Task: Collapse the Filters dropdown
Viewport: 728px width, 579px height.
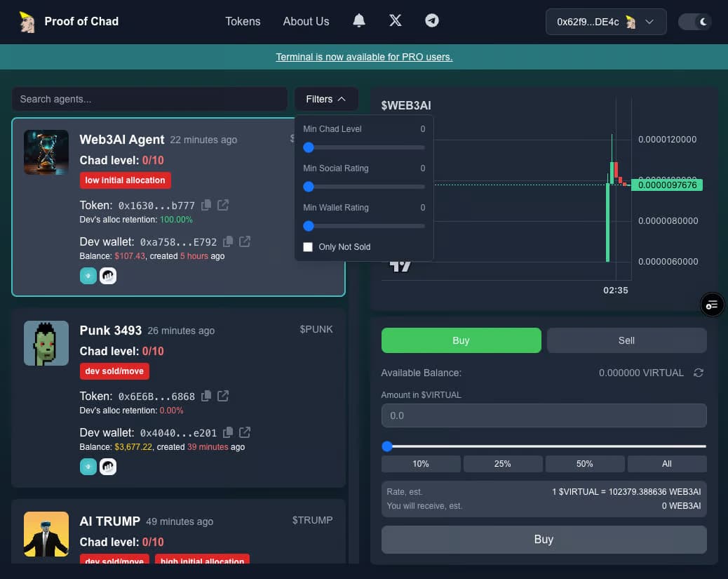Action: pyautogui.click(x=326, y=99)
